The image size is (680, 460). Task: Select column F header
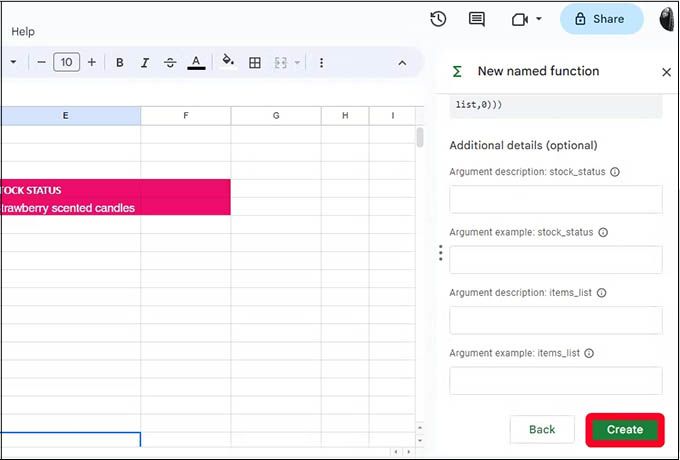[186, 116]
